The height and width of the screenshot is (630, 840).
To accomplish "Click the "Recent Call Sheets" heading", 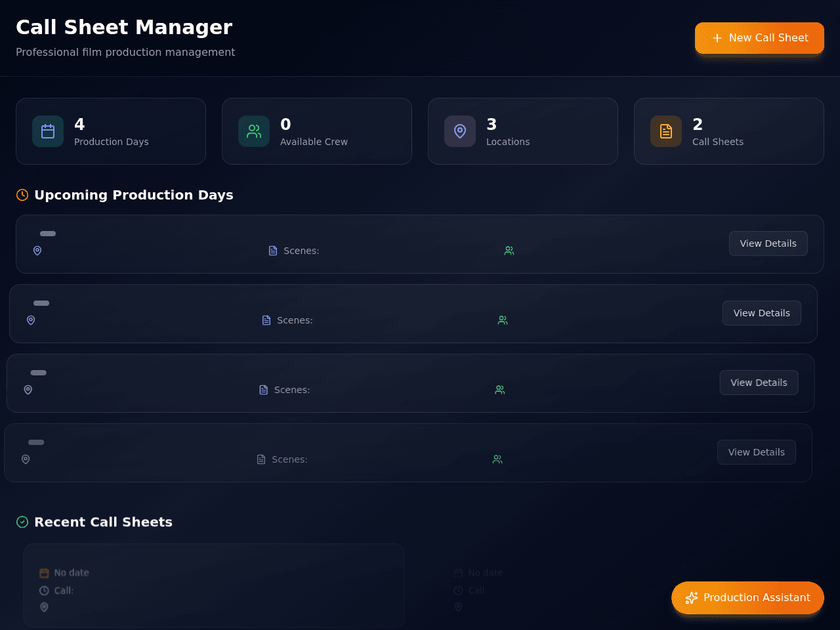I will pyautogui.click(x=103, y=522).
